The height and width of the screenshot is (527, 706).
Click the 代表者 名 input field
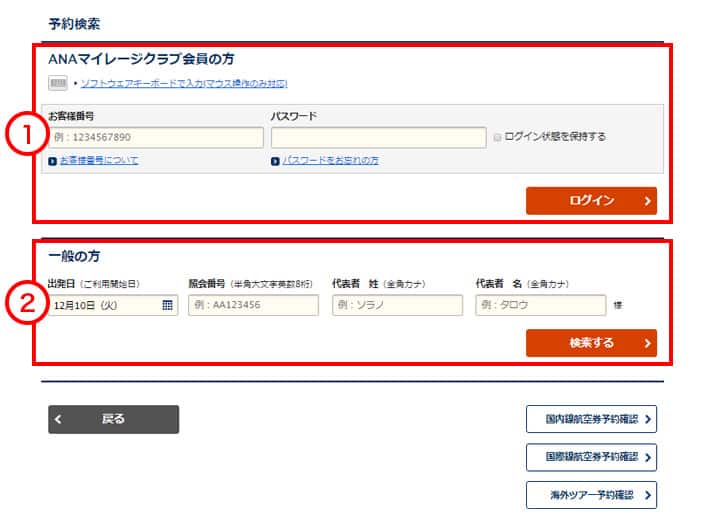[540, 305]
